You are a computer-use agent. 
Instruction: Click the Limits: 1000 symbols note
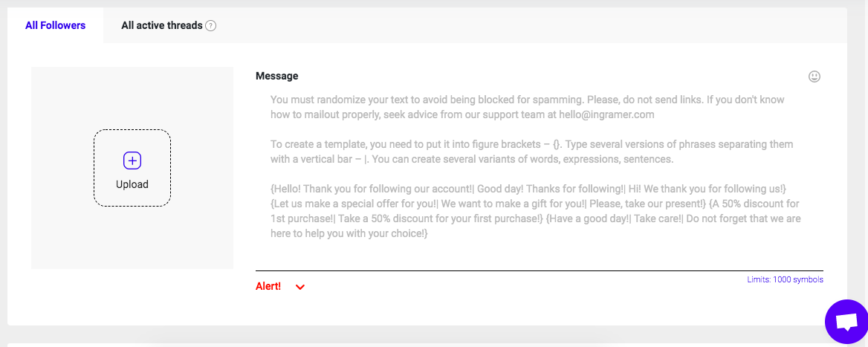pos(785,280)
